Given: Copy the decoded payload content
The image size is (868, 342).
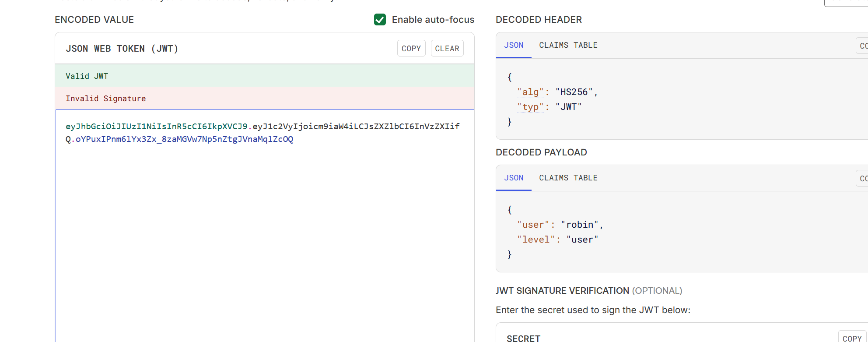Looking at the screenshot, I should click(862, 178).
